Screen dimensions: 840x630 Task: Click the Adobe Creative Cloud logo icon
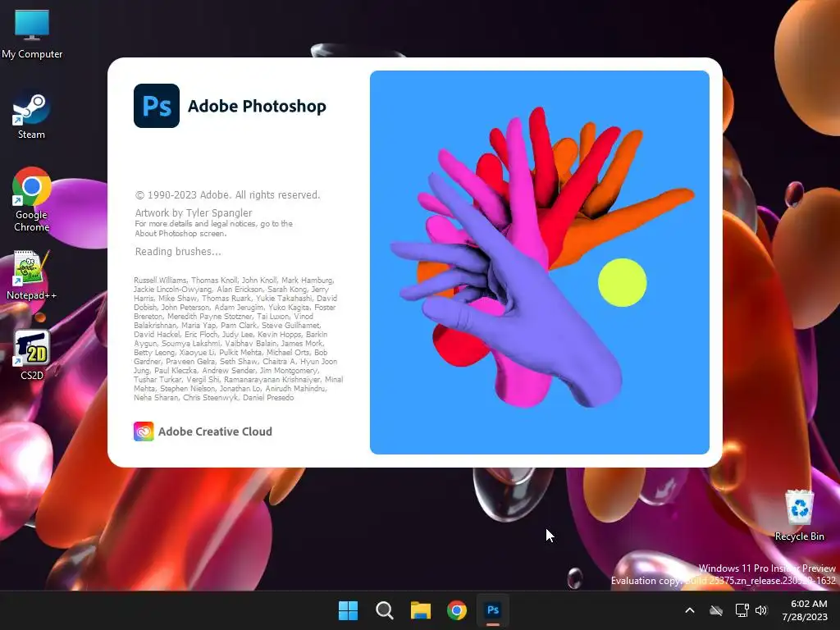[x=144, y=431]
